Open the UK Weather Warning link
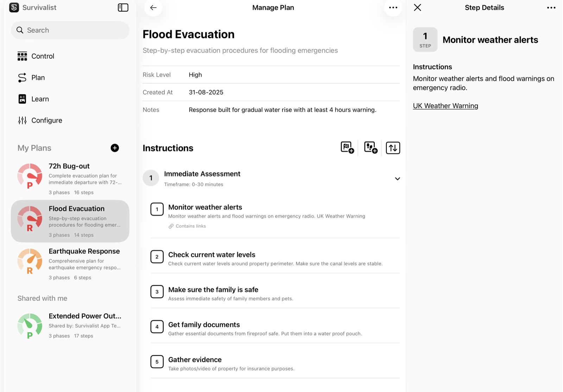 pyautogui.click(x=445, y=106)
